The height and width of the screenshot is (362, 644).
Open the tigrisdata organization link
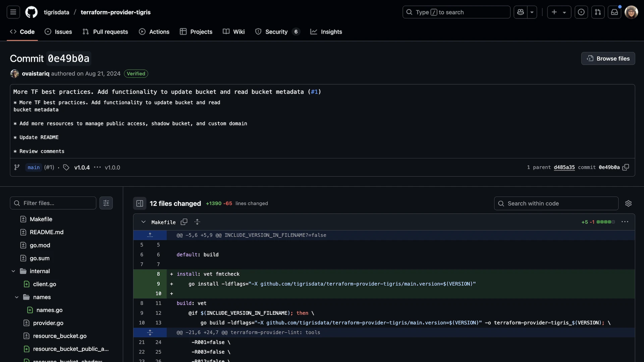[56, 12]
